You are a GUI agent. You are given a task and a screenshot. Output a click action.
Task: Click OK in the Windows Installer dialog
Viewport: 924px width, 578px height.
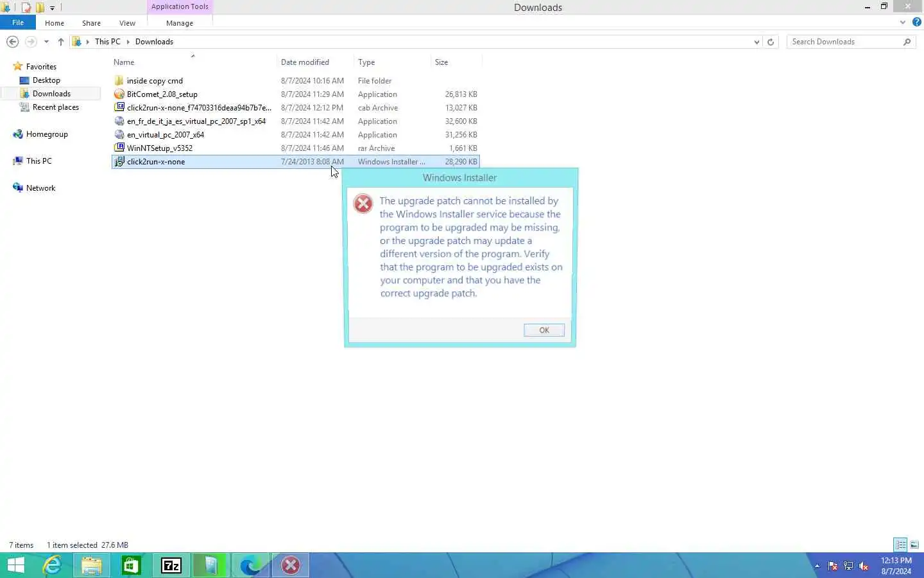543,330
